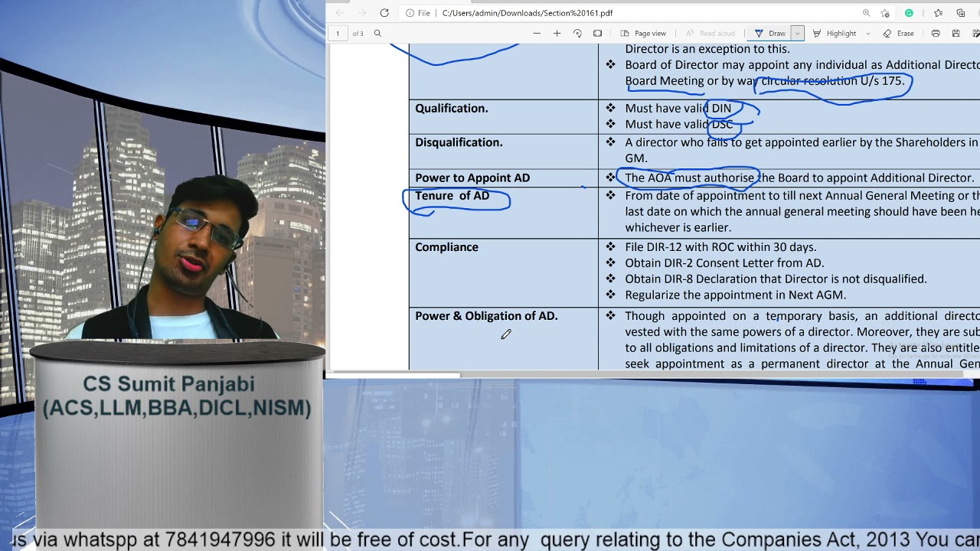Click the browser back arrow
980x551 pixels.
[x=339, y=13]
